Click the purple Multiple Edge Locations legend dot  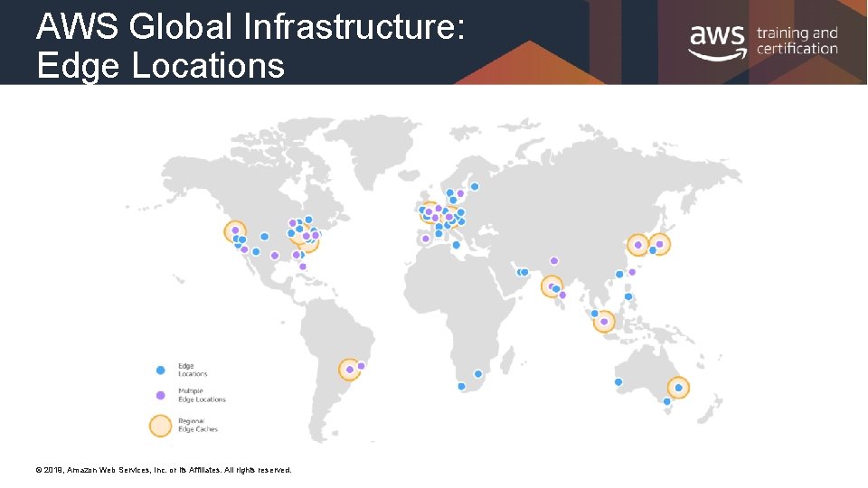point(161,395)
